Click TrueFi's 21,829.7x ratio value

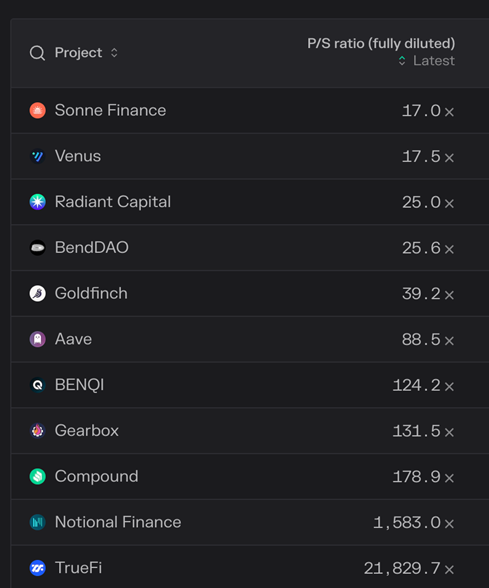click(409, 568)
